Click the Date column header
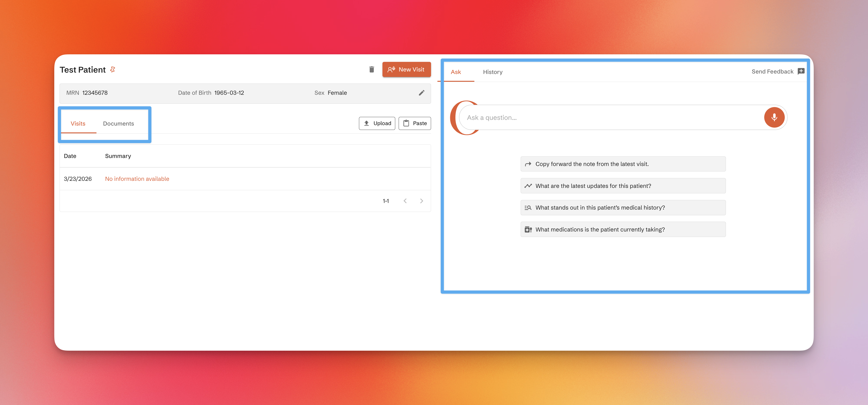 click(x=70, y=156)
